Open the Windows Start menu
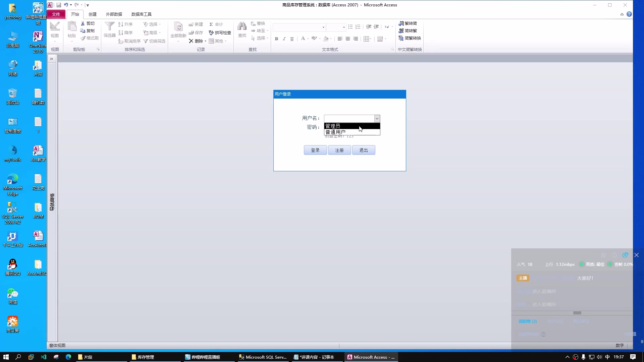This screenshot has height=362, width=644. point(6,357)
